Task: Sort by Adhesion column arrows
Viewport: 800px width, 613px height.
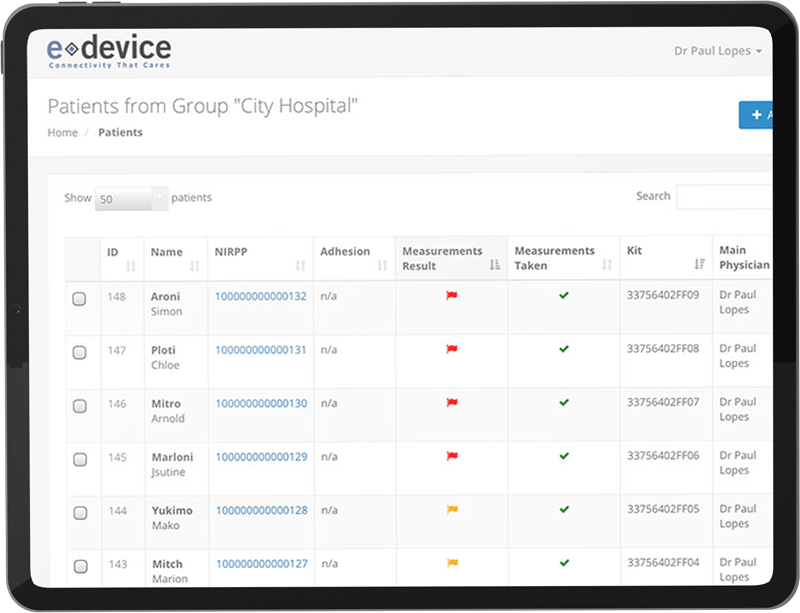Action: [382, 266]
